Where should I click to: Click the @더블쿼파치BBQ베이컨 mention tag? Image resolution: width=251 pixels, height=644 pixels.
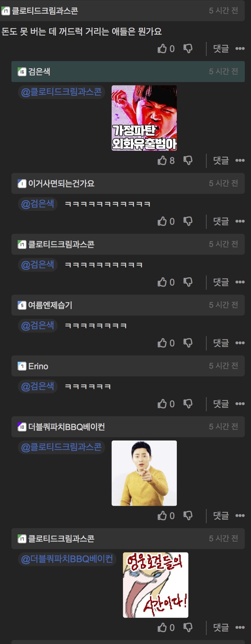pyautogui.click(x=67, y=559)
